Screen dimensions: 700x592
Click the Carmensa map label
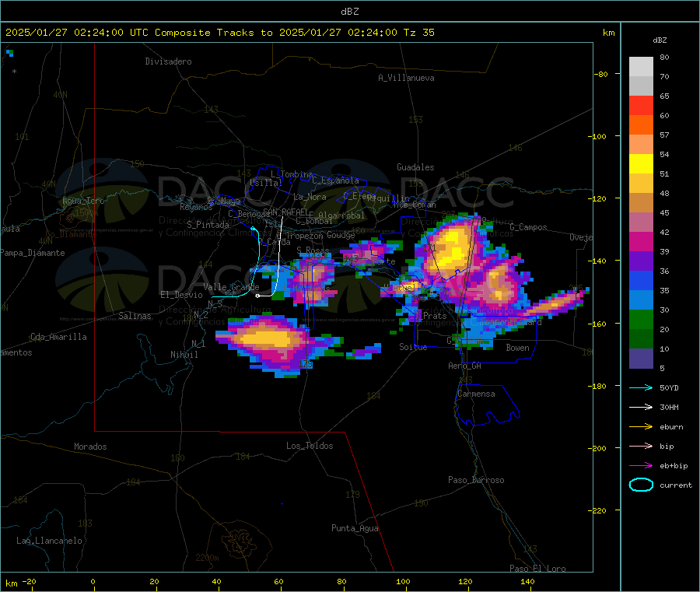pyautogui.click(x=476, y=394)
